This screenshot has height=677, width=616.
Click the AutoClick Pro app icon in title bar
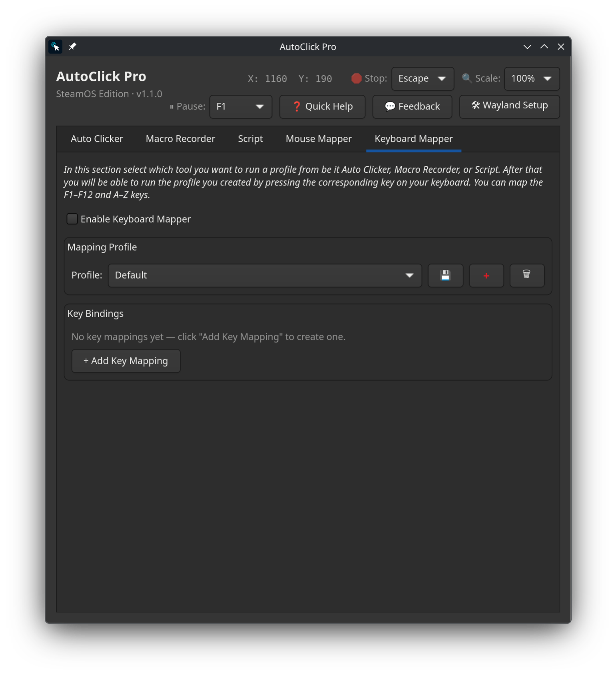(x=56, y=47)
